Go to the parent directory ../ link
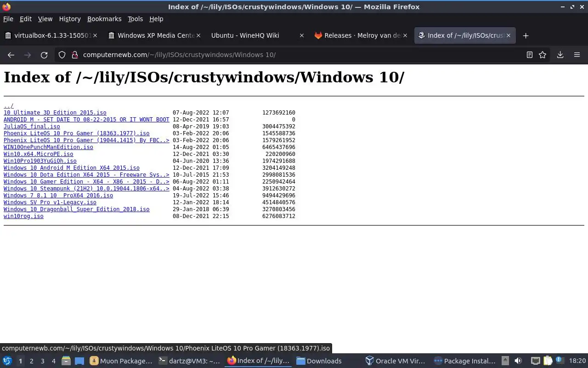This screenshot has width=588, height=368. (x=9, y=106)
